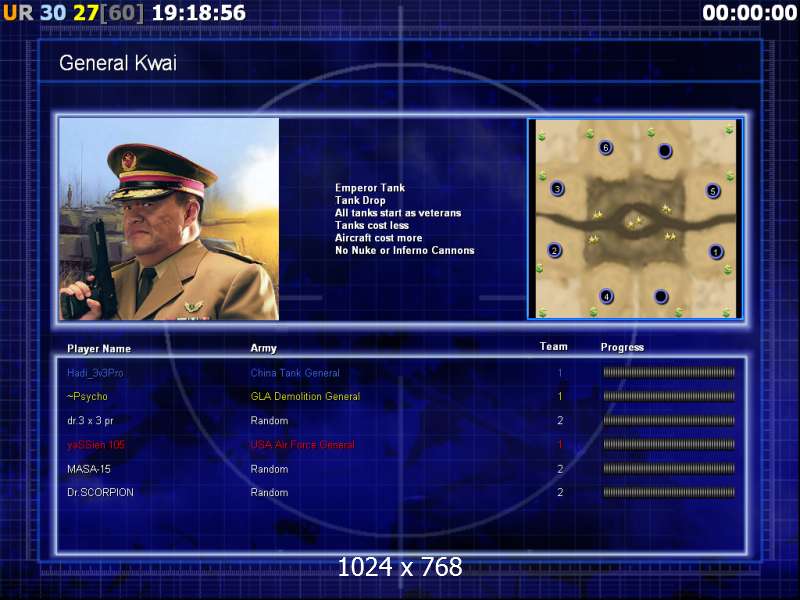The image size is (800, 600).
Task: Select start position 4 on the minimap
Action: pos(606,296)
